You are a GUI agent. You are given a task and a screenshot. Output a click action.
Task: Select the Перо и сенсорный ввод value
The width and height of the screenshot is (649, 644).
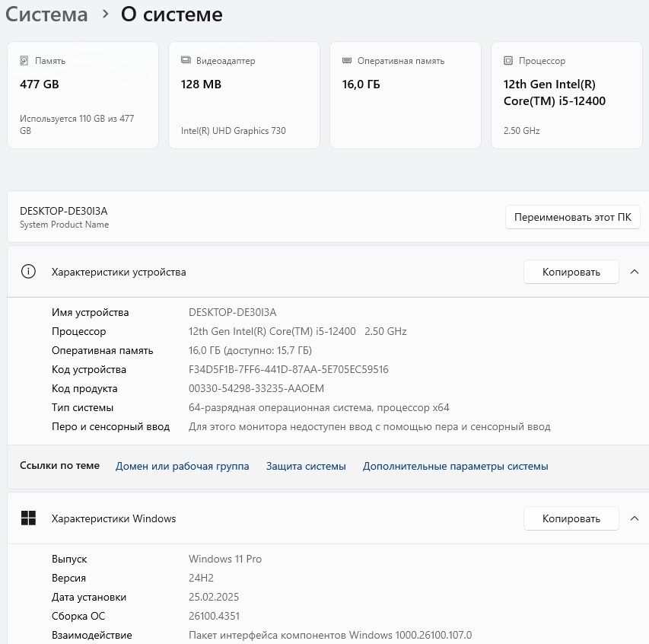(x=370, y=426)
